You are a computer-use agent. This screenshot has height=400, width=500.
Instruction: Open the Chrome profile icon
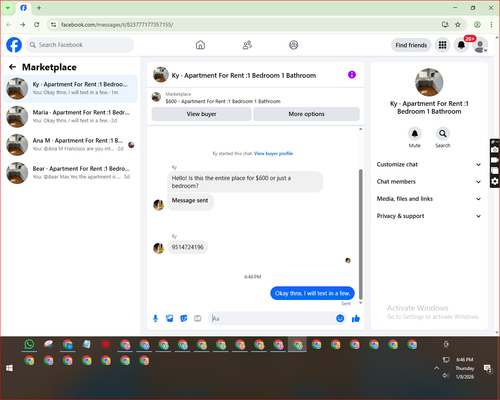point(477,24)
